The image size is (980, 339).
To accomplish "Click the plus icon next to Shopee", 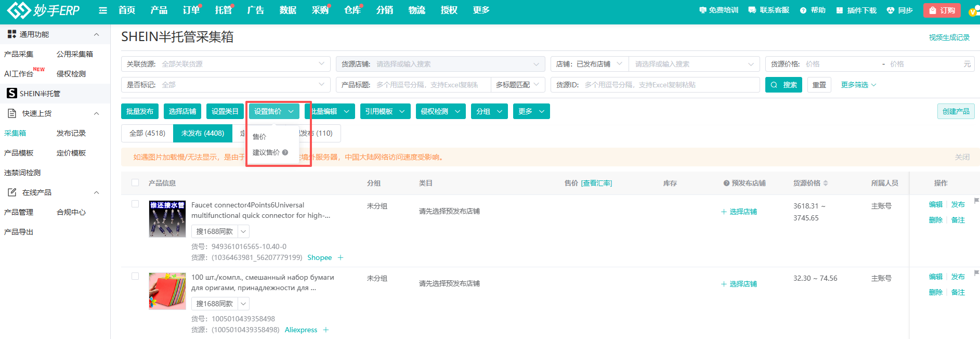I will (341, 257).
